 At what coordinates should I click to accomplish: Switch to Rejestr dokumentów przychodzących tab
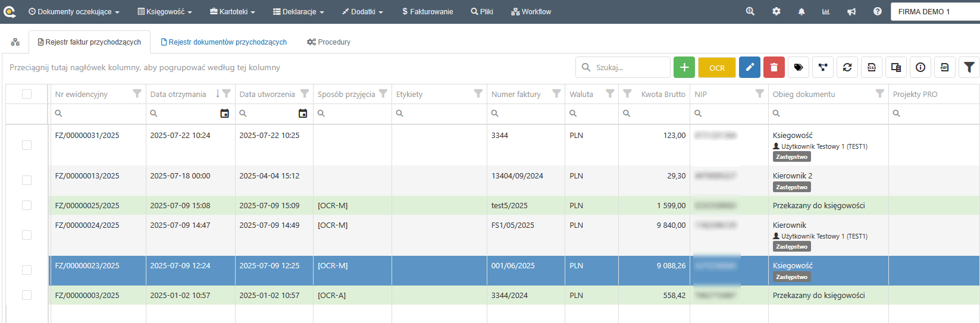[224, 42]
